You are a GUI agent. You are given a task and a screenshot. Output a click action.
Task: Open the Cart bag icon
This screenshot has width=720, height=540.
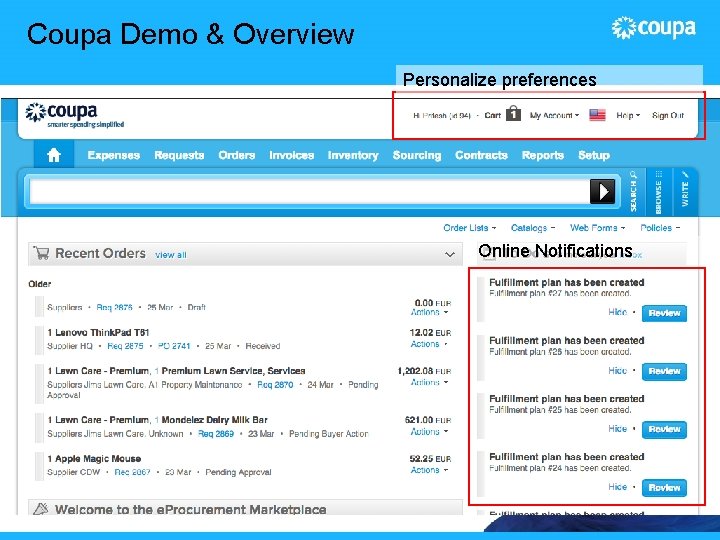(513, 113)
